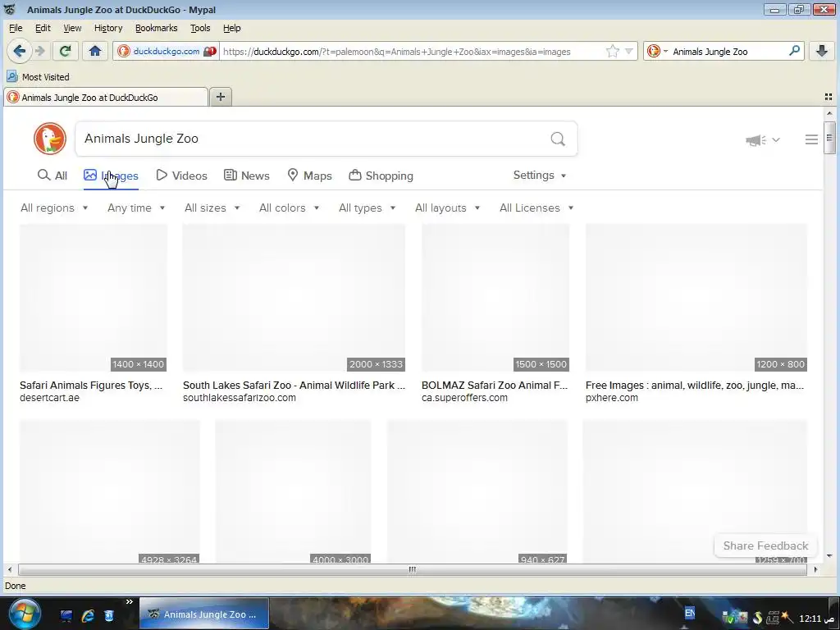Expand the All colors filter

coord(289,208)
